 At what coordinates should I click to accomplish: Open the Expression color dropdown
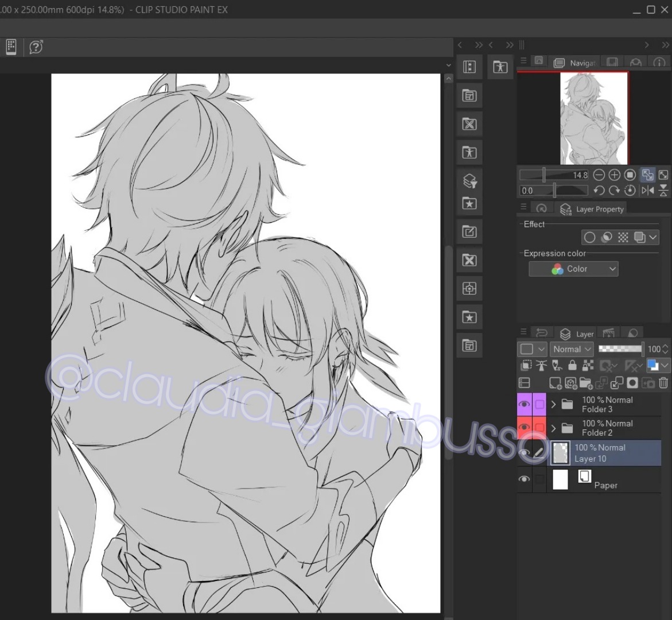[x=573, y=269]
